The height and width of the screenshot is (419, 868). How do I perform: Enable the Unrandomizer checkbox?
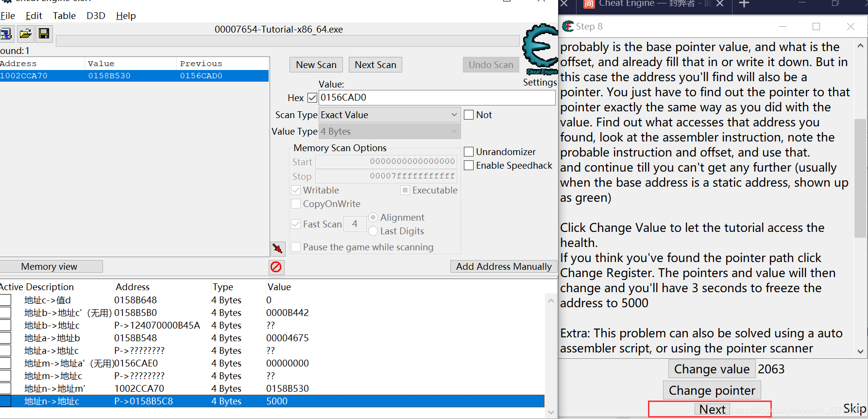pyautogui.click(x=469, y=152)
